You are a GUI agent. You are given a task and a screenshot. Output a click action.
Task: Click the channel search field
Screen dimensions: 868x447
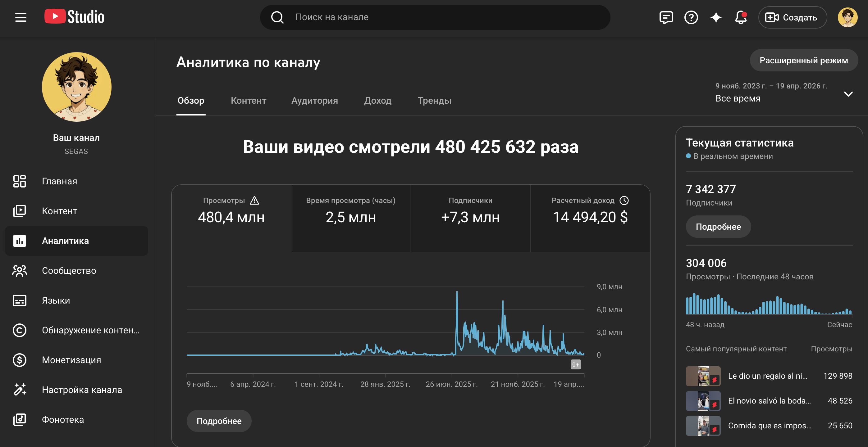point(435,17)
